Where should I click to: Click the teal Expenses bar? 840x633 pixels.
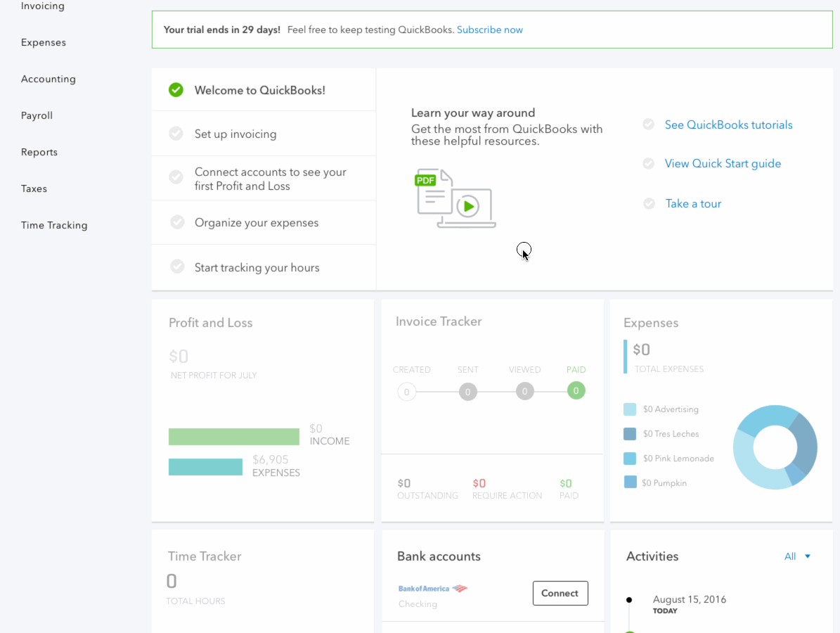[x=206, y=467]
